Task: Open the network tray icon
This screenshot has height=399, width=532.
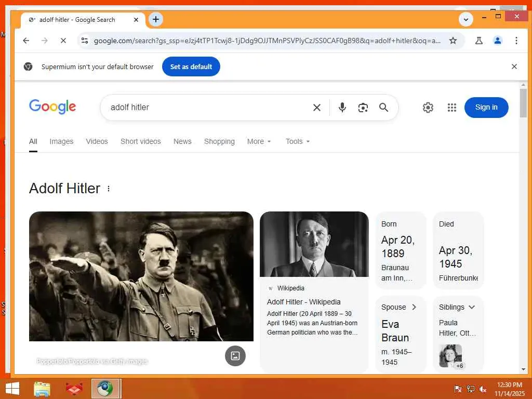Action: point(470,389)
